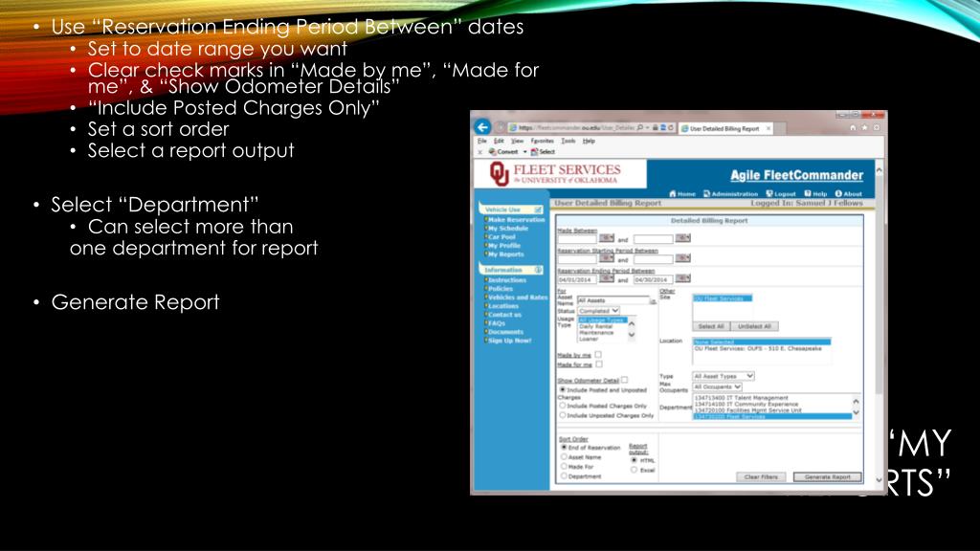
Task: Click the OU Fleet Services logo
Action: pos(556,174)
